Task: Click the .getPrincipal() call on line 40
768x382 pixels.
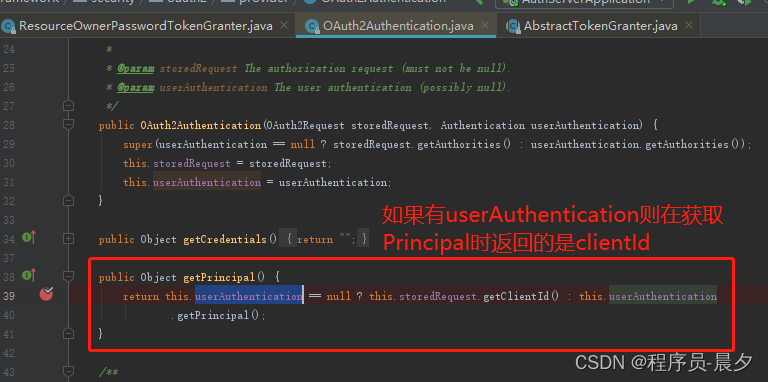Action: 217,315
